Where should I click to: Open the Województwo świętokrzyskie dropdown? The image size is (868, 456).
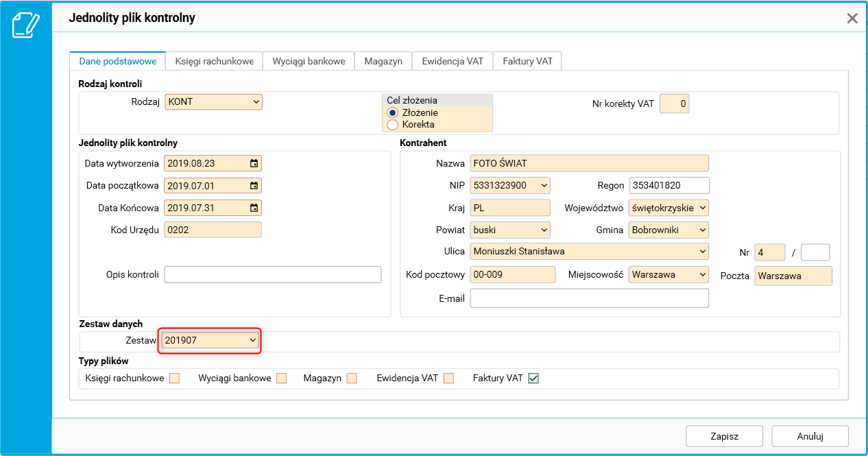668,208
